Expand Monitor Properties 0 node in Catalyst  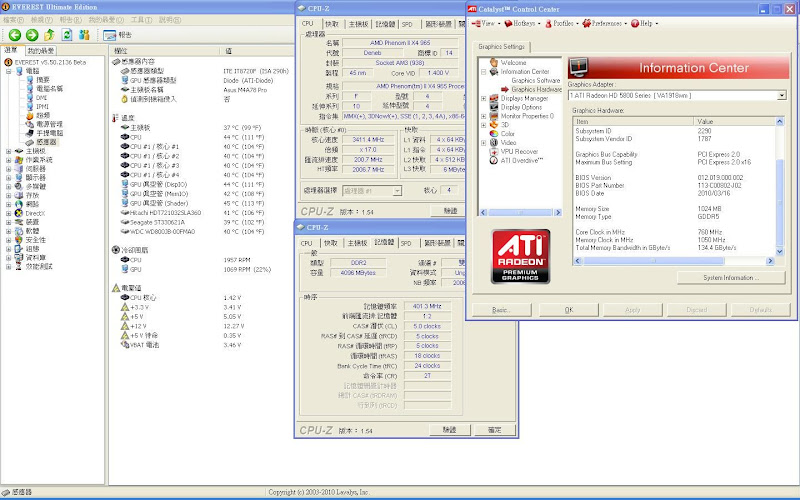[x=483, y=116]
